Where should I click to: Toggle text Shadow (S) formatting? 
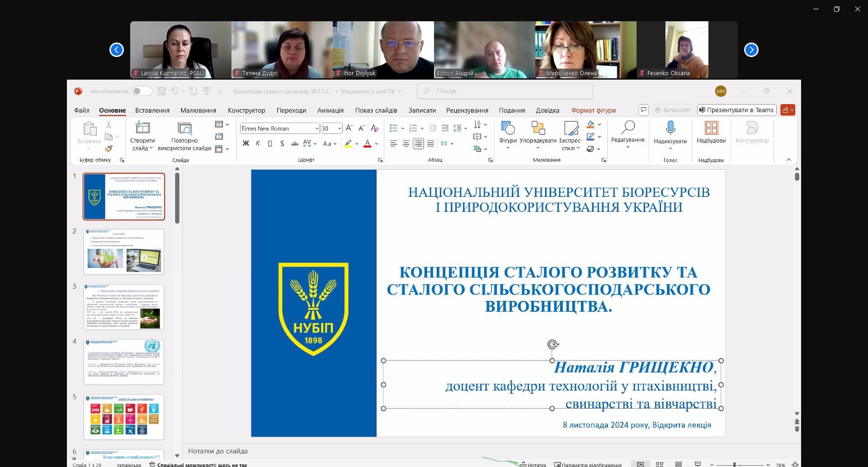pos(282,143)
